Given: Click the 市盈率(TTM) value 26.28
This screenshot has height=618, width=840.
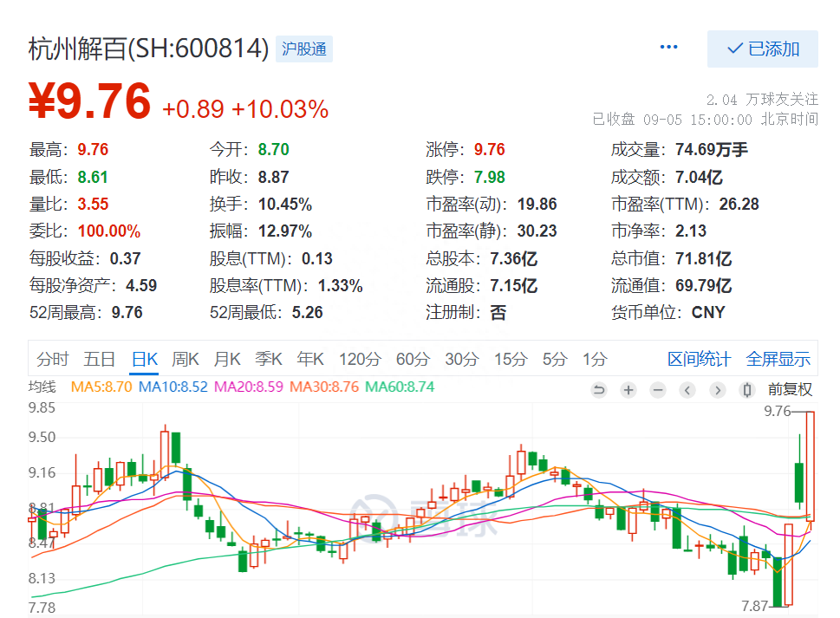Looking at the screenshot, I should [x=739, y=204].
